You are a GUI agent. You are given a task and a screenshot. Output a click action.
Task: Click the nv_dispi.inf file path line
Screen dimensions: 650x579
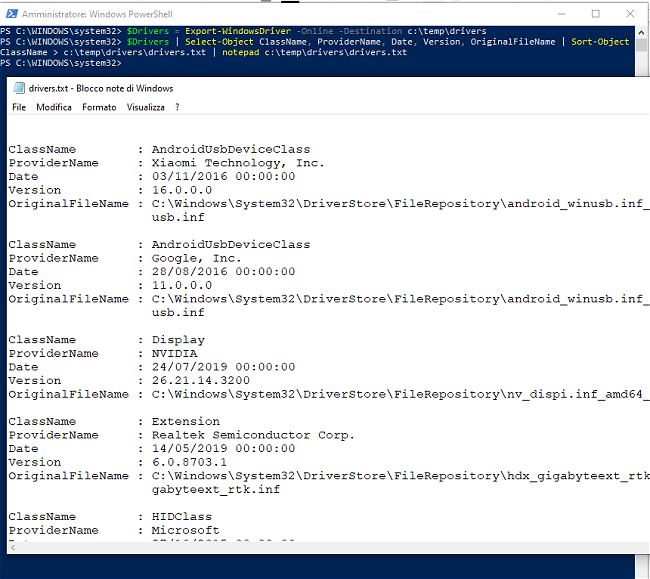click(x=400, y=394)
